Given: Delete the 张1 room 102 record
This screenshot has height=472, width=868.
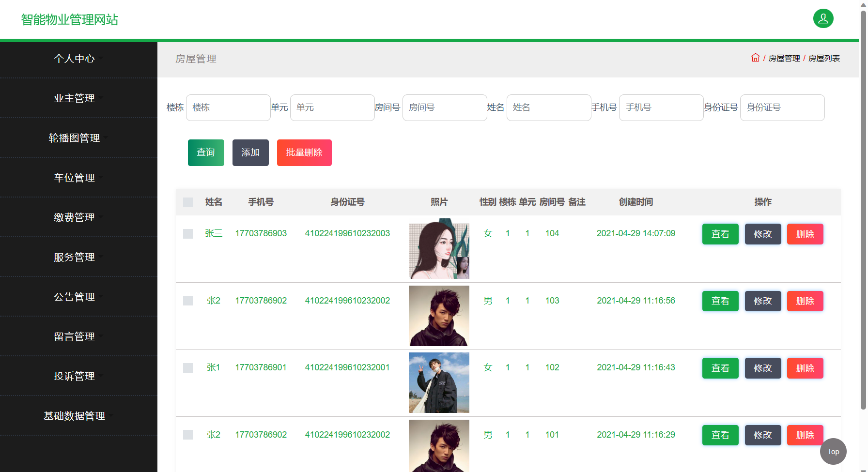Looking at the screenshot, I should (x=805, y=368).
